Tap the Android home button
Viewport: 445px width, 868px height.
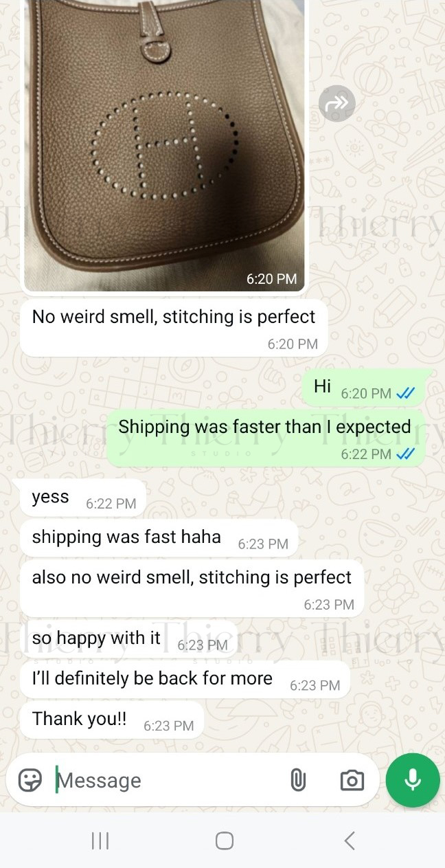(x=224, y=841)
